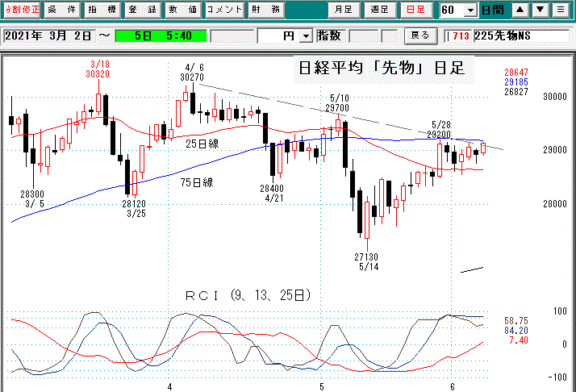Click the start date field 2021年 3月 2日
Screen dimensions: 576x392
(x=49, y=36)
